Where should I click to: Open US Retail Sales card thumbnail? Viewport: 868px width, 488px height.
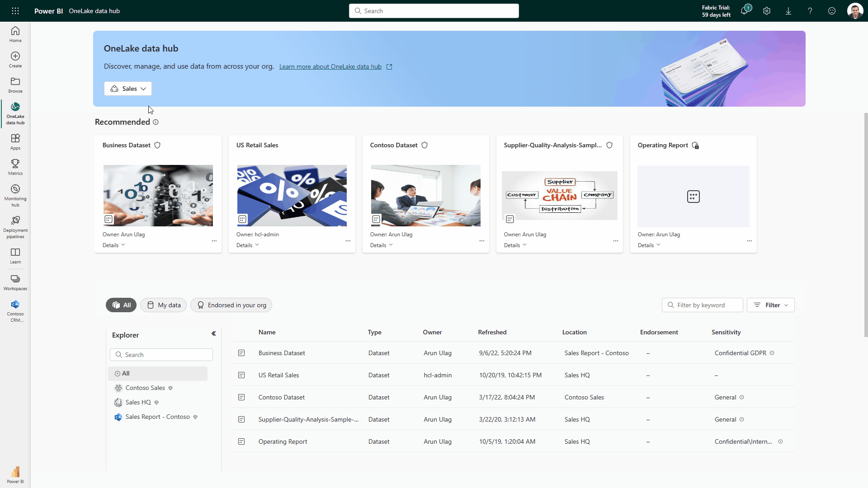point(292,196)
